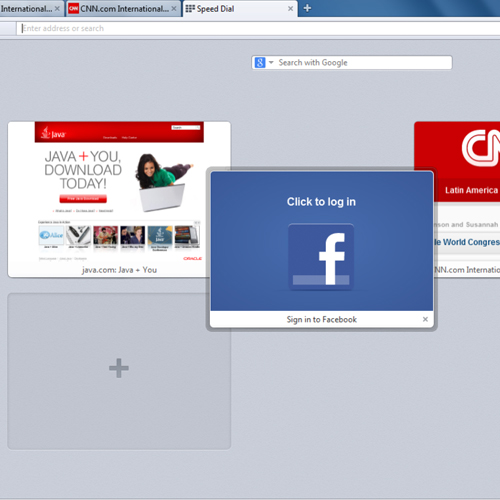
Task: Switch to the CNN.com International tab
Action: tap(123, 9)
